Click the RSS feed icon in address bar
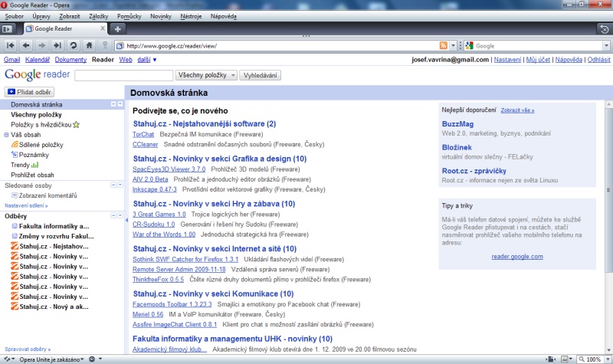Viewport: 613px width, 364px height. [x=444, y=46]
